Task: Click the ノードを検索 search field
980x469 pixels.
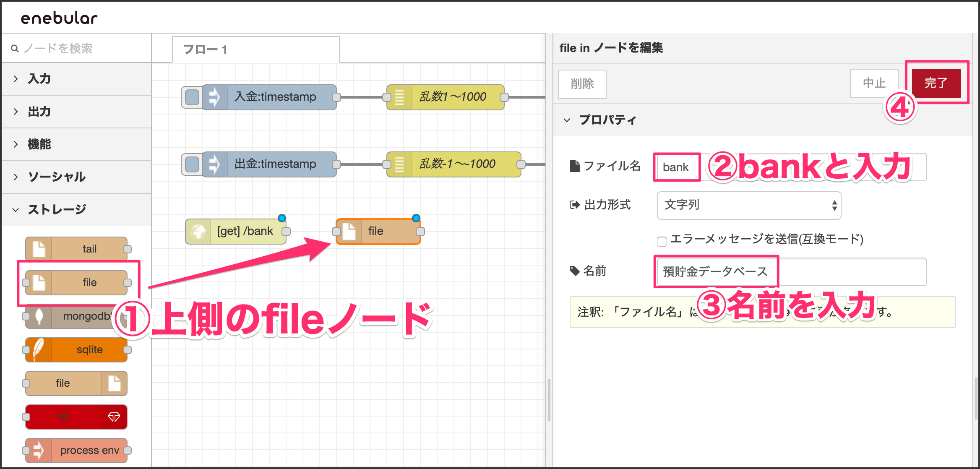Action: 76,49
